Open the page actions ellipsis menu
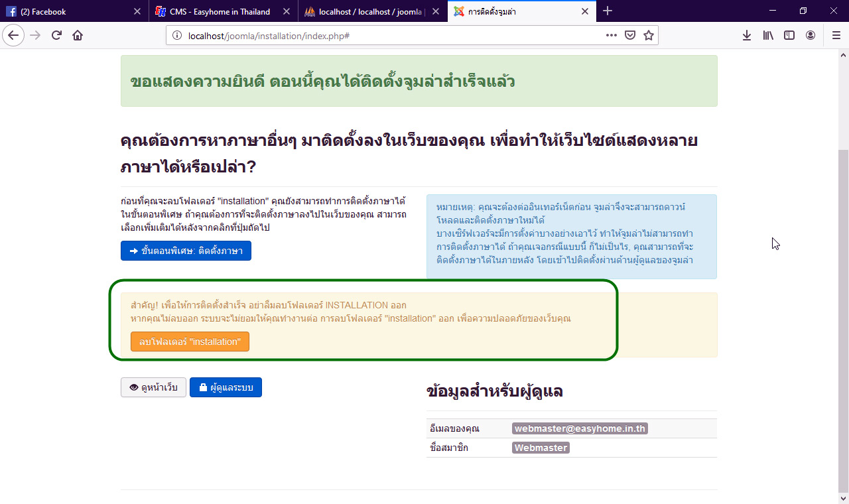 [x=611, y=34]
